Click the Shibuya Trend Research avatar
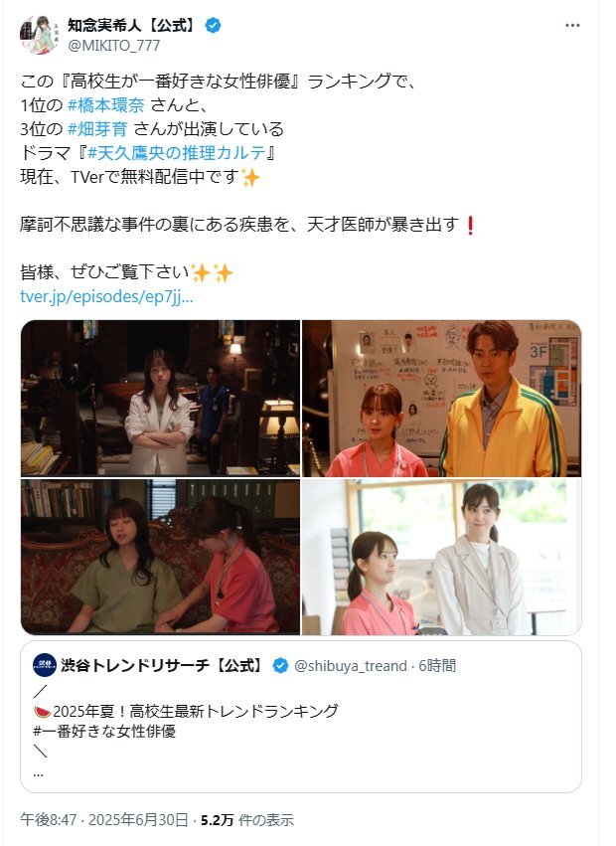The image size is (616, 846). coord(45,665)
